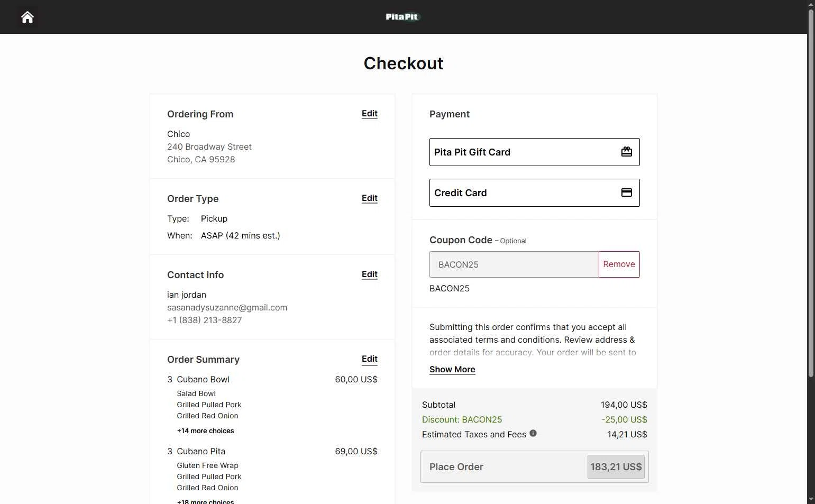Edit the Contact Info details
The height and width of the screenshot is (504, 815).
click(369, 274)
